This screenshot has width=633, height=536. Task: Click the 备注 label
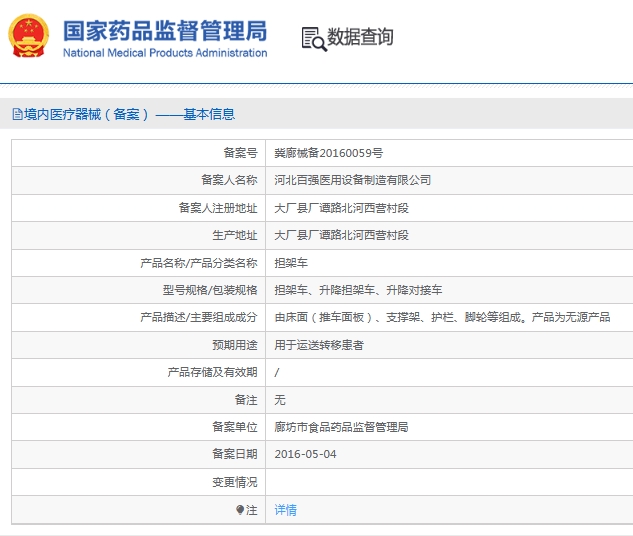[246, 400]
